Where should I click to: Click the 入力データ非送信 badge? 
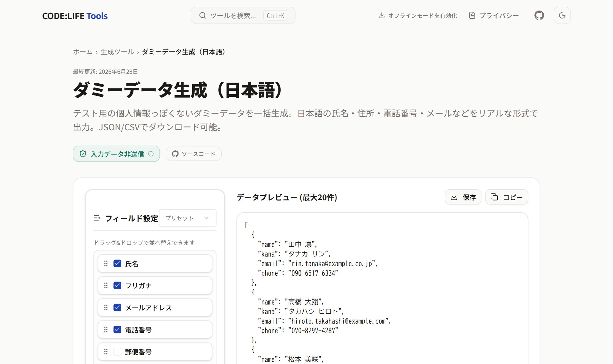[x=116, y=154]
